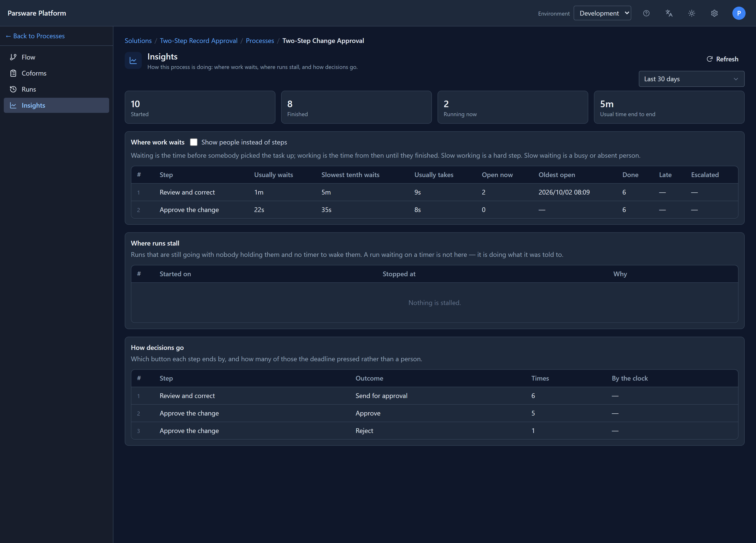The width and height of the screenshot is (756, 543).
Task: Open the settings gear icon
Action: 714,13
